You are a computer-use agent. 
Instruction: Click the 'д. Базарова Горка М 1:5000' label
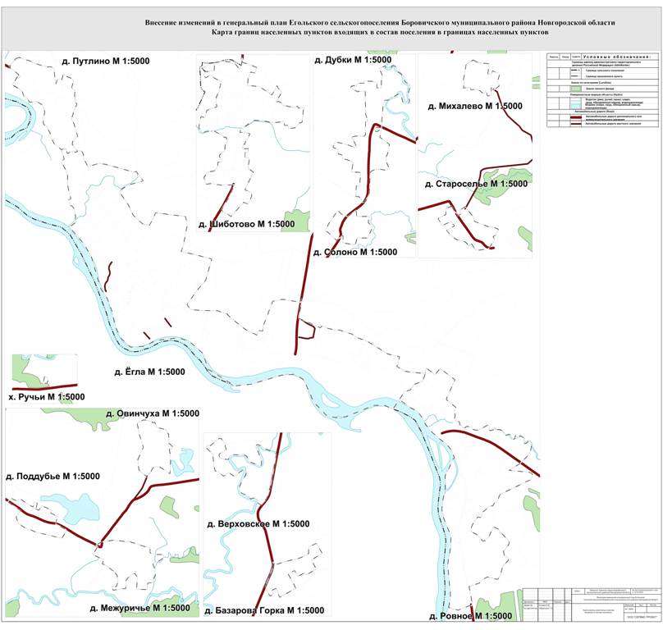coord(264,610)
